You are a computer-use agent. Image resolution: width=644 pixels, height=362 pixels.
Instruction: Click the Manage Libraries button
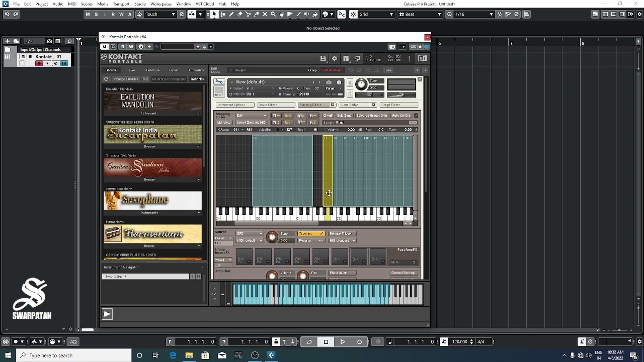126,79
